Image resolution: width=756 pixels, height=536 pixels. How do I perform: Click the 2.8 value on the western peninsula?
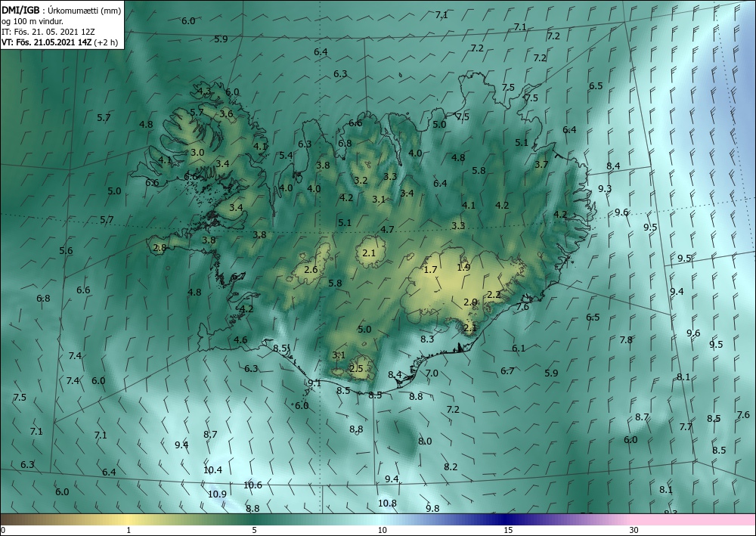coord(160,248)
